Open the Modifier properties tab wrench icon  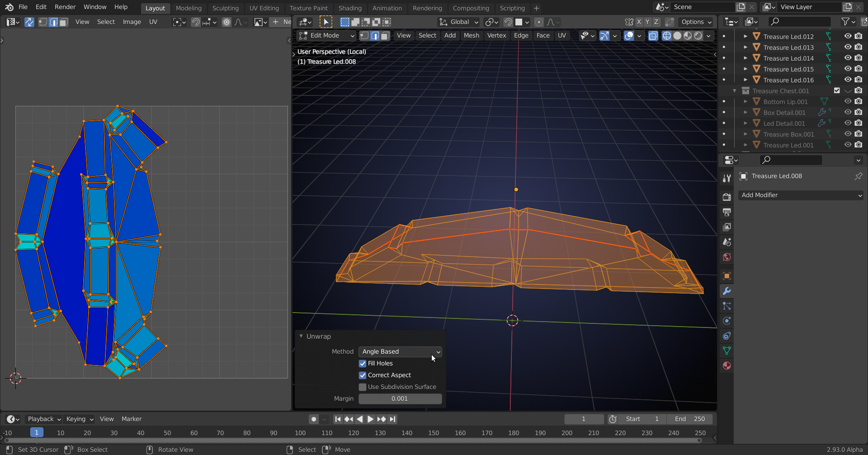[726, 291]
